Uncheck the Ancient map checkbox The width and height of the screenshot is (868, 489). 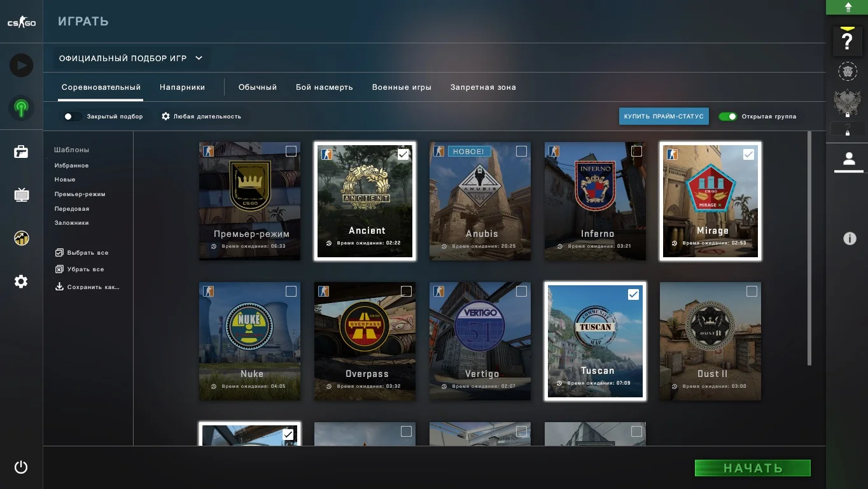(403, 154)
